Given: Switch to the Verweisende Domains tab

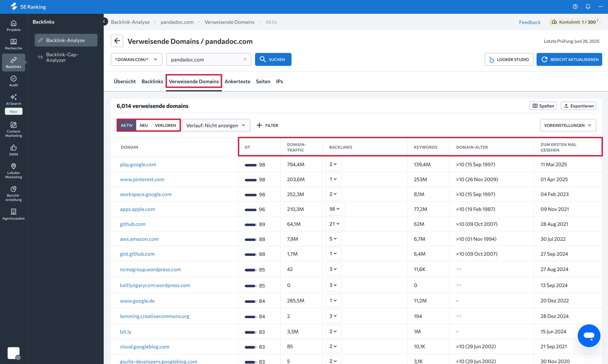Looking at the screenshot, I should (x=194, y=81).
